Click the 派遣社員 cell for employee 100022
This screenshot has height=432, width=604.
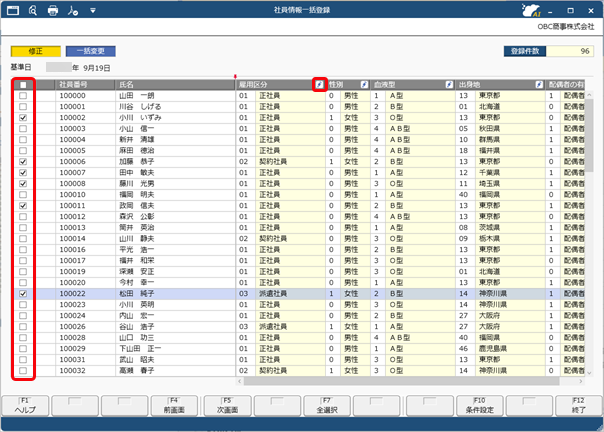(x=290, y=294)
